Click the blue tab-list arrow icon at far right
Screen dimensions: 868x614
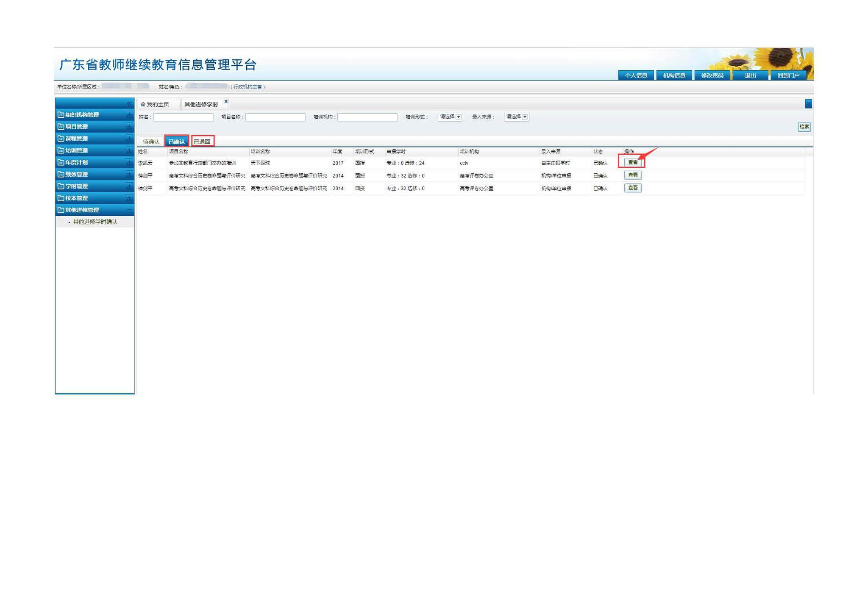point(808,104)
